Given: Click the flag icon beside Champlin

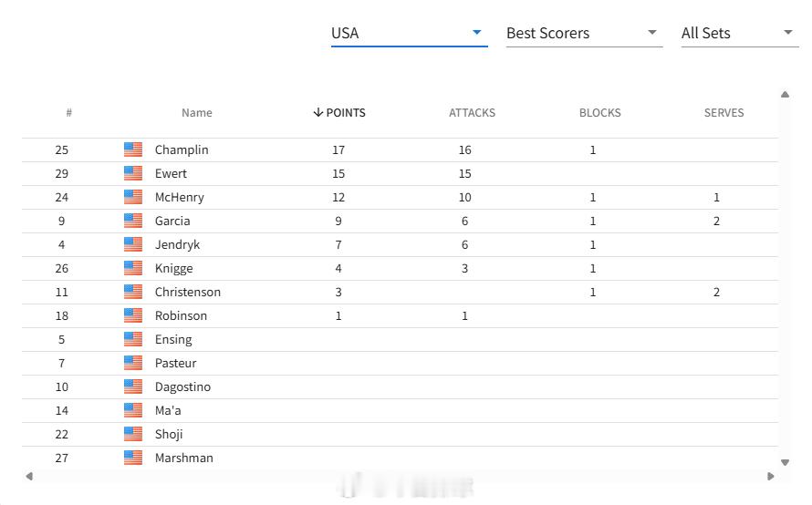Looking at the screenshot, I should pyautogui.click(x=133, y=149).
